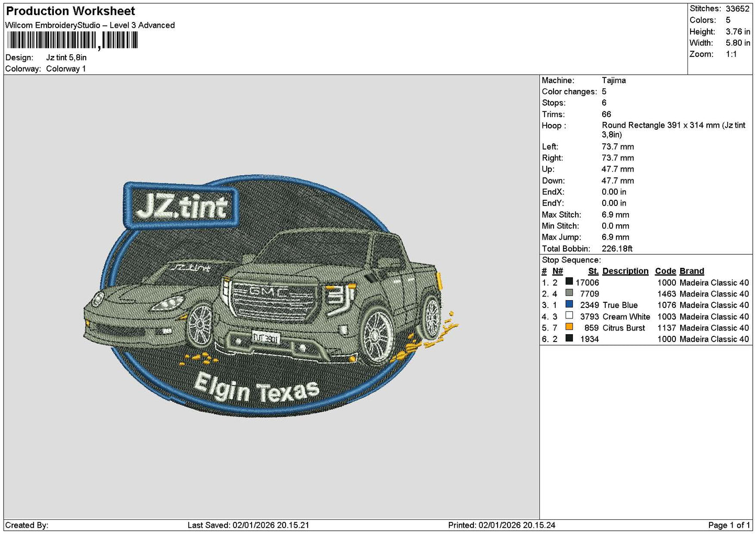The image size is (756, 534).
Task: Click the Total Bobbin value '226.18ft'
Action: coord(617,249)
